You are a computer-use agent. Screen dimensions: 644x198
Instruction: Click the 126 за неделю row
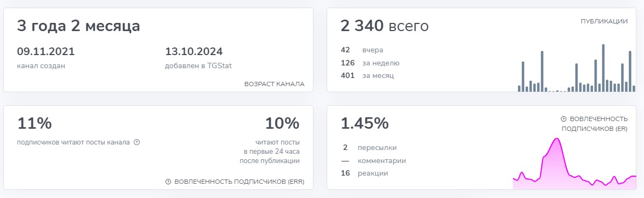point(370,63)
